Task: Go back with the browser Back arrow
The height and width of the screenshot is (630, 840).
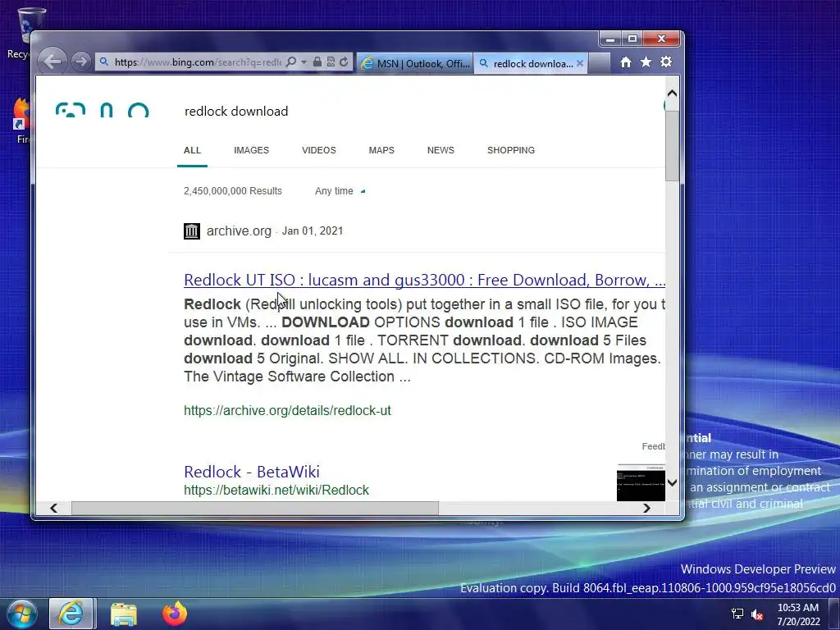Action: coord(52,62)
